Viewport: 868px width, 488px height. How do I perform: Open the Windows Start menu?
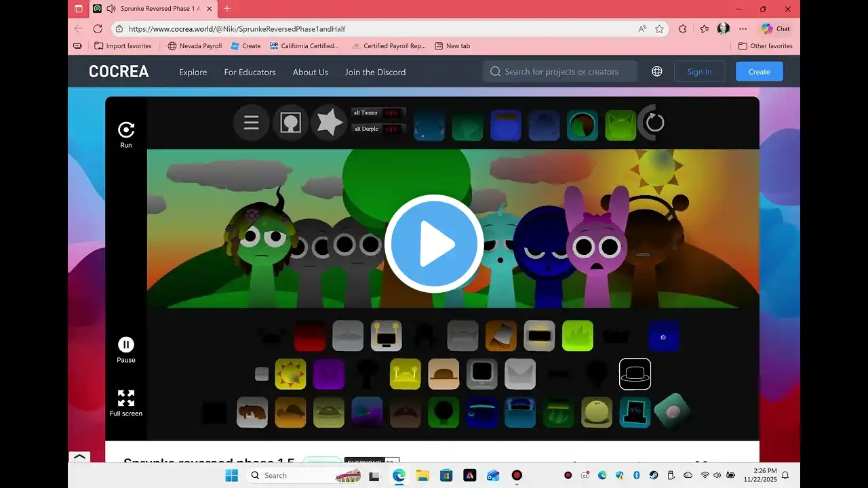(x=231, y=475)
